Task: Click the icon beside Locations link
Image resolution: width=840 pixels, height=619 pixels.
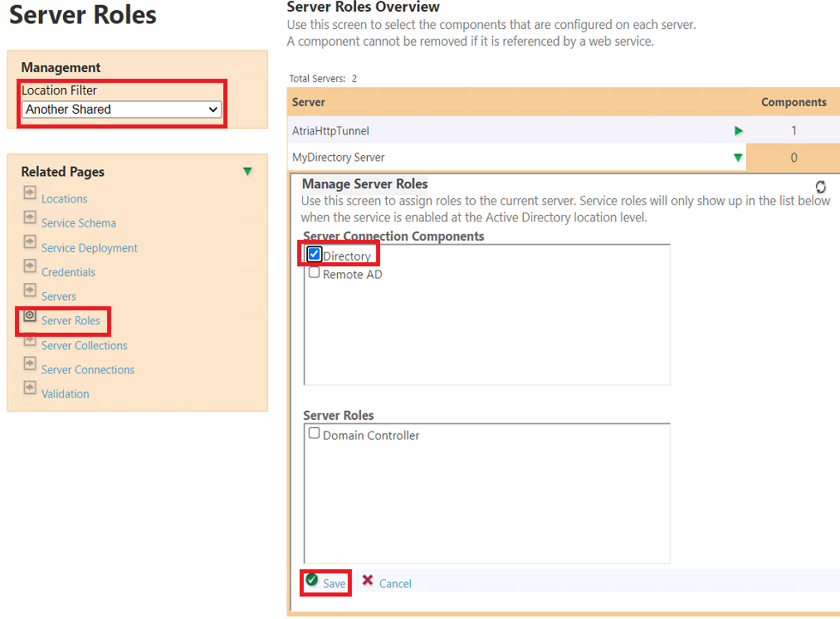Action: point(30,193)
